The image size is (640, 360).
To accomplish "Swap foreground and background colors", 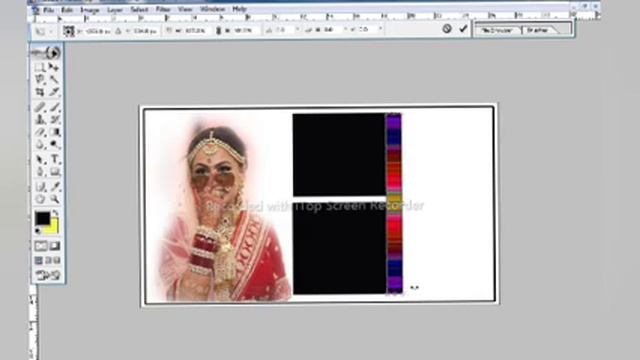I will 56,213.
